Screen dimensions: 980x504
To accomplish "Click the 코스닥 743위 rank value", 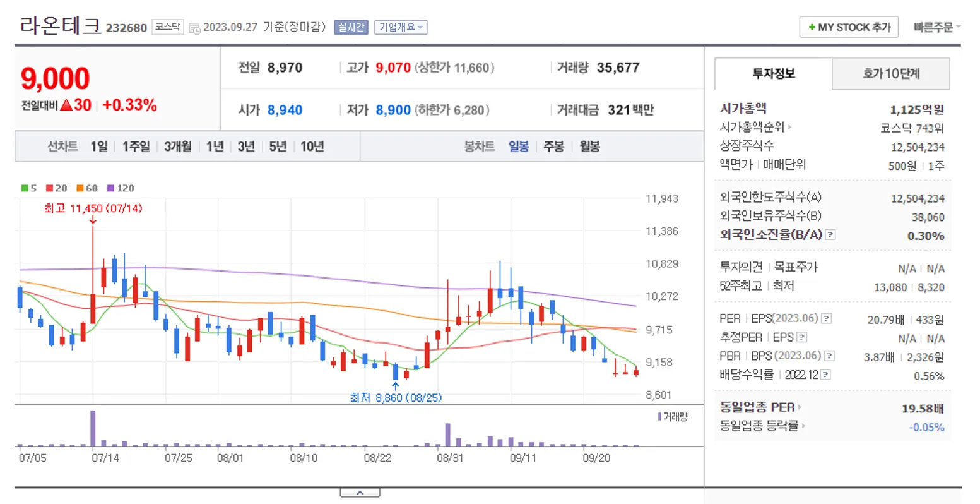I will point(912,128).
